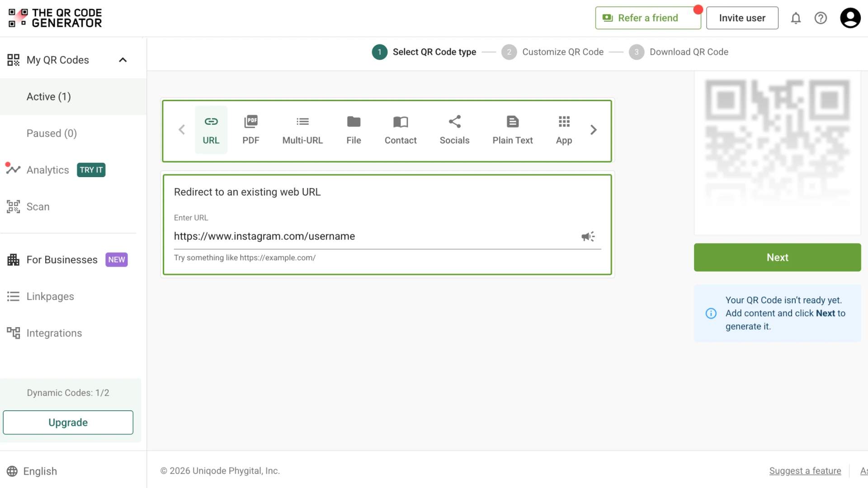868x488 pixels.
Task: Go to step 2 Customize QR Code
Action: pos(552,52)
